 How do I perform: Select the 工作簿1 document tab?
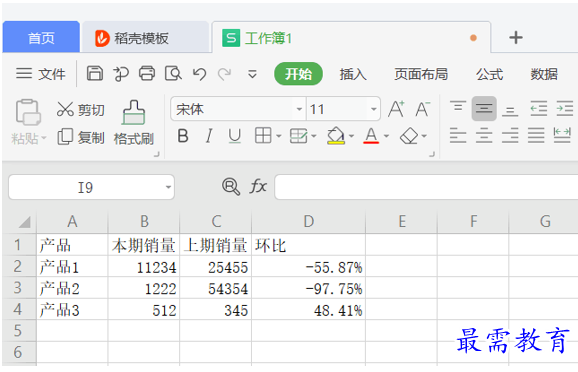coord(351,38)
